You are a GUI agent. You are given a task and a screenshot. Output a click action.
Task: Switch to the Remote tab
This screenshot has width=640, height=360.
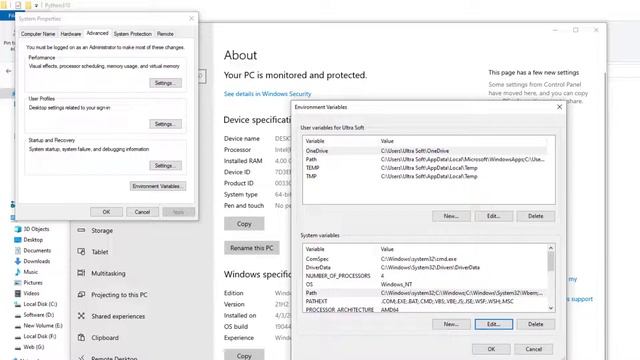(x=165, y=34)
